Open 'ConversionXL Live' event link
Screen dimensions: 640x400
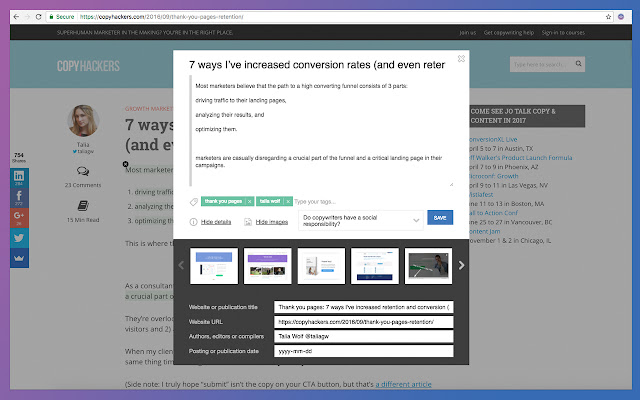[493, 139]
